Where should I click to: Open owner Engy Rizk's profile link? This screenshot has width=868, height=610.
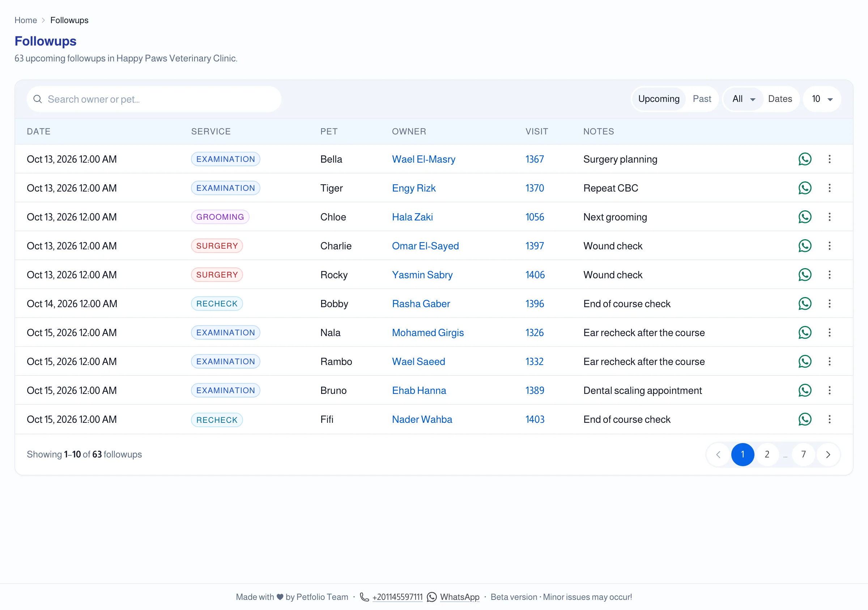[414, 188]
